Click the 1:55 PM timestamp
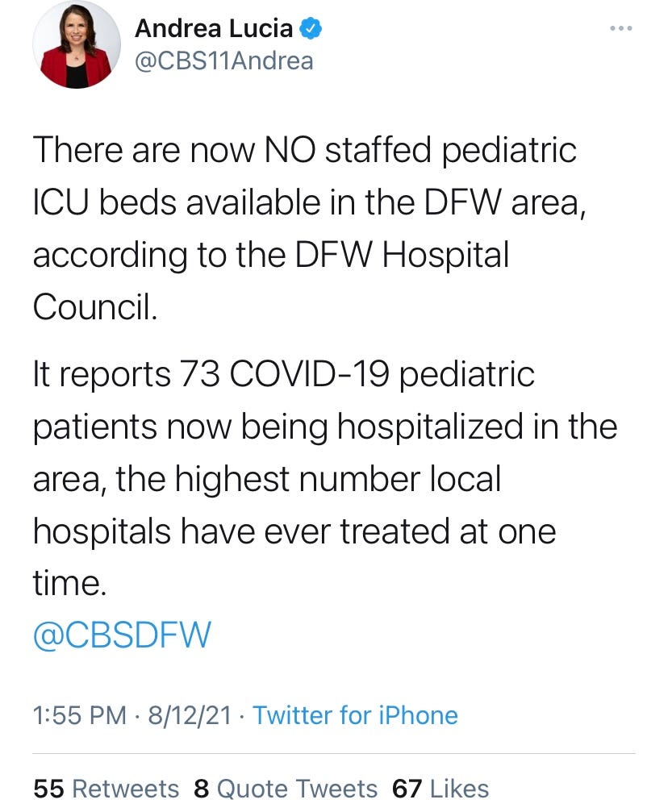Screen dimensions: 668x812 (x=79, y=715)
